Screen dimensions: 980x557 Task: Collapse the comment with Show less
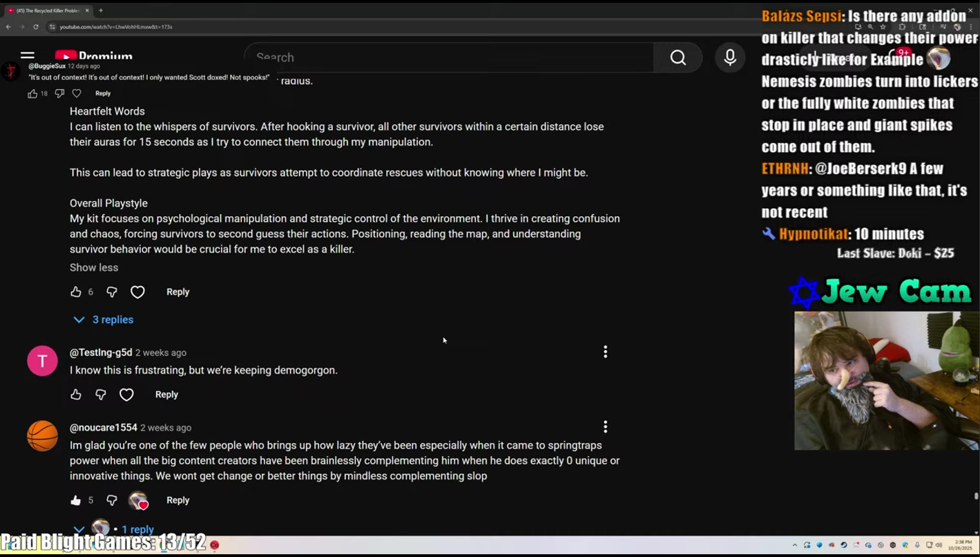pos(94,267)
